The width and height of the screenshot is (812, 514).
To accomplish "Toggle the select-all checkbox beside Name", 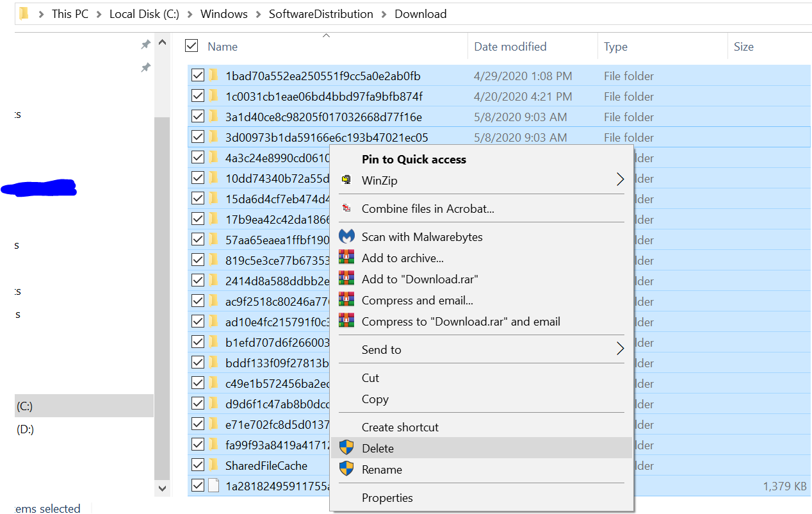I will 191,46.
